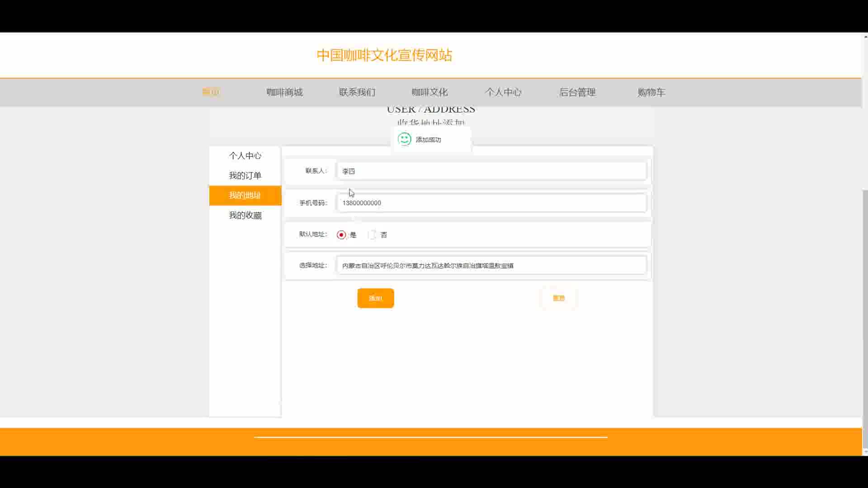
Task: Open 我的收藏 in the sidebar
Action: tap(245, 216)
